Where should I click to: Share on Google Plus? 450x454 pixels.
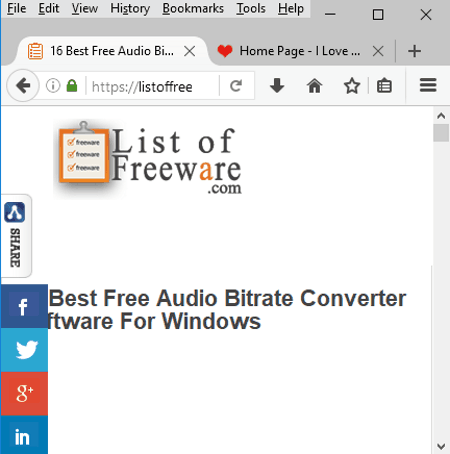tap(24, 393)
